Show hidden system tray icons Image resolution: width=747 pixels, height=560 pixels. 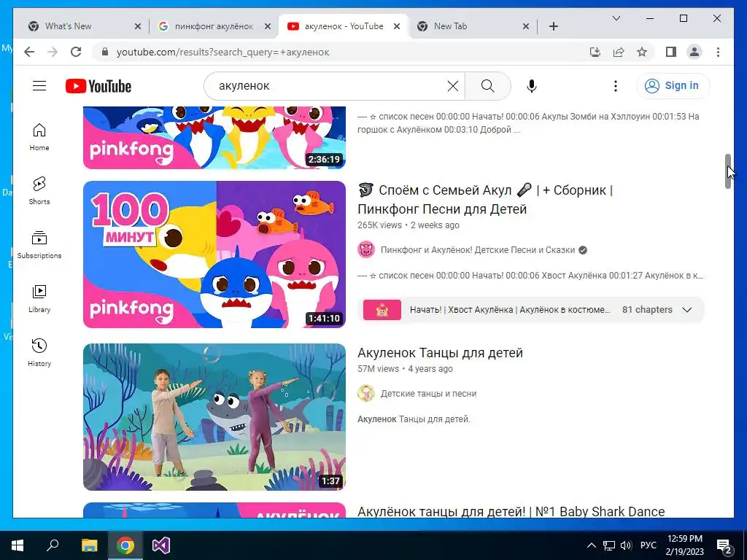[x=591, y=545]
